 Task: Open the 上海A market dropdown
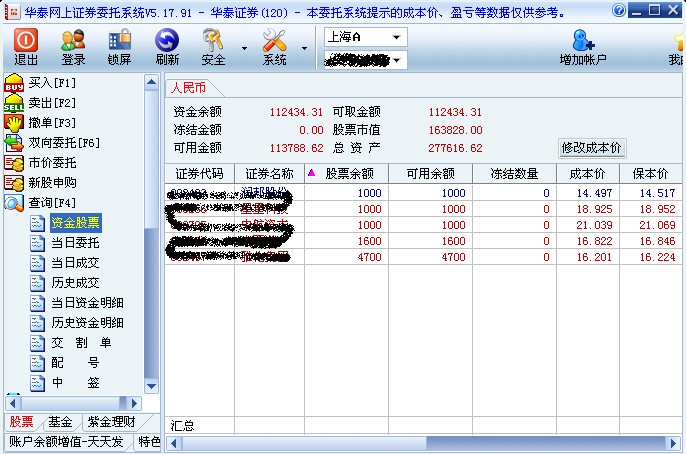tap(366, 37)
